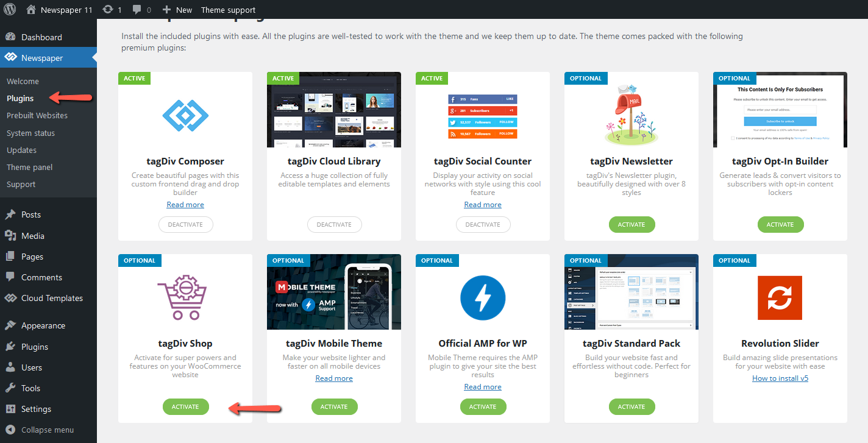Click the Newspaper tagDiv logo icon in sidebar
Screen dimensions: 868x443
tap(10, 58)
